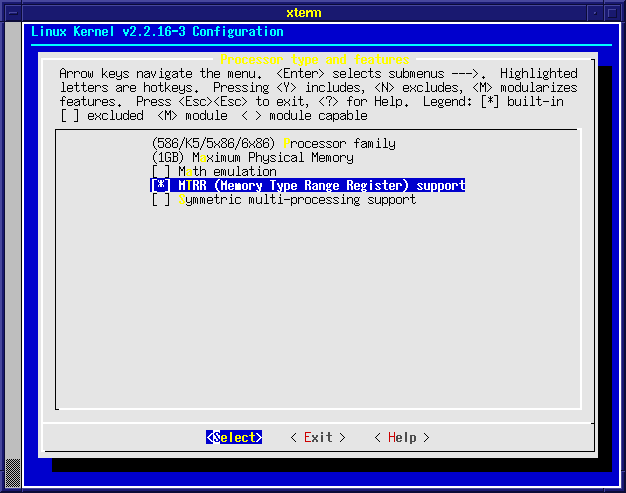Click the xterm window title bar

click(312, 9)
